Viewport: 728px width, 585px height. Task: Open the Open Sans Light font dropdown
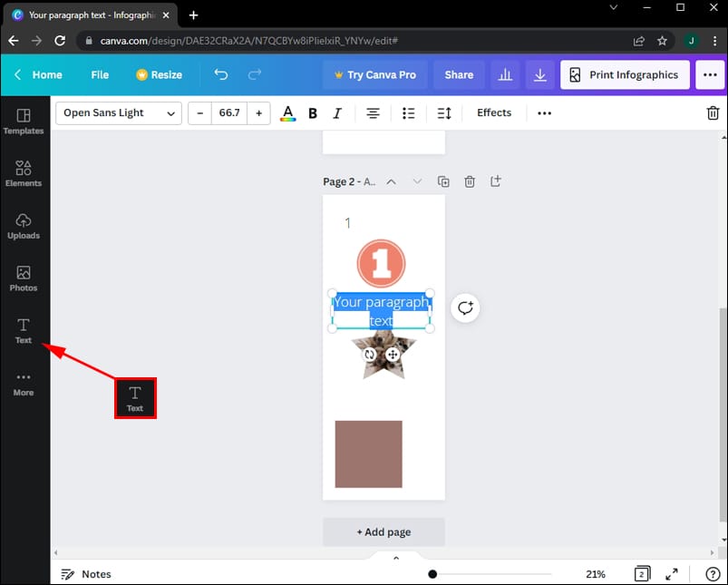(118, 112)
